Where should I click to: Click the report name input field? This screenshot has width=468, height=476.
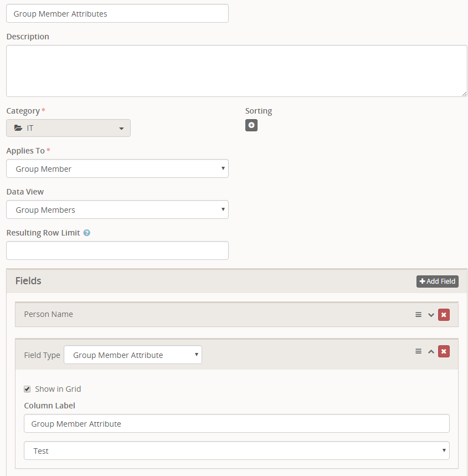point(117,14)
